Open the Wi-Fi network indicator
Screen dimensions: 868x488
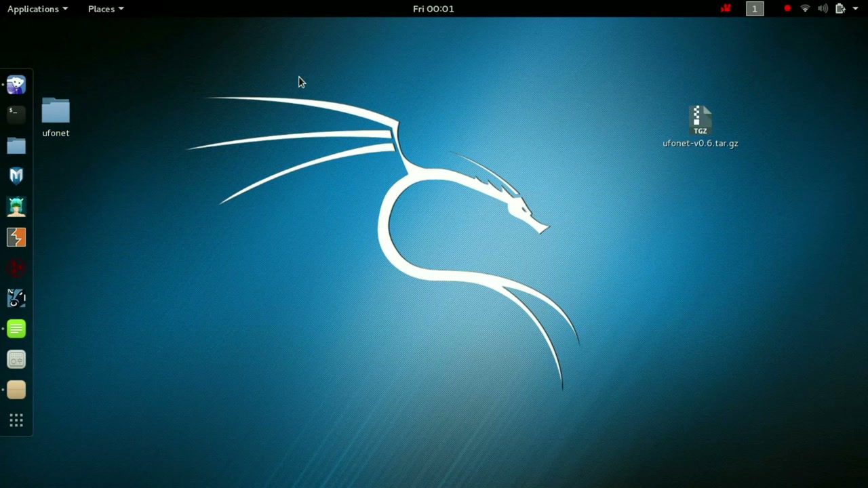tap(805, 9)
